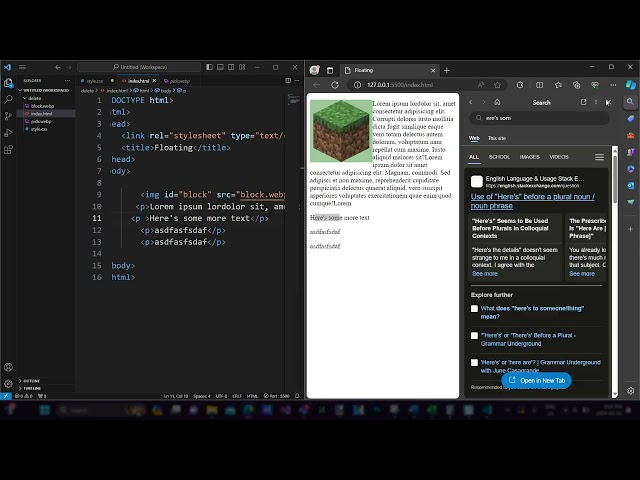
Task: Open the Explorer view in VS Code activity bar
Action: click(x=8, y=83)
